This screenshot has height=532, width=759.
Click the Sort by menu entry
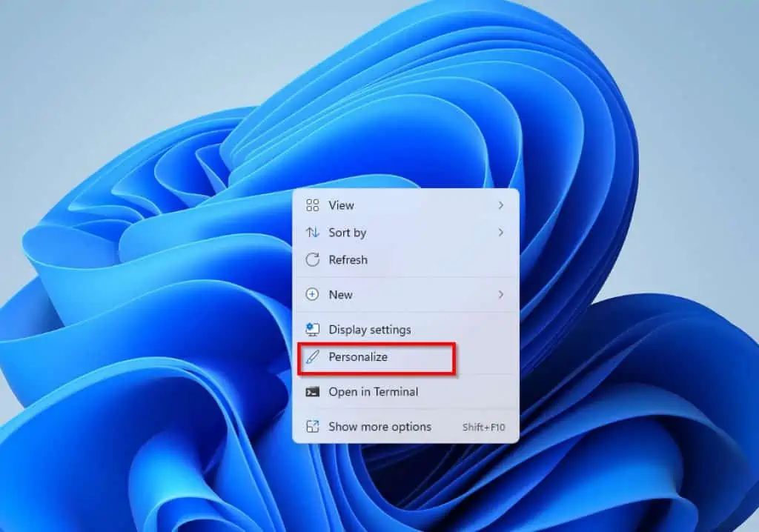(x=347, y=233)
